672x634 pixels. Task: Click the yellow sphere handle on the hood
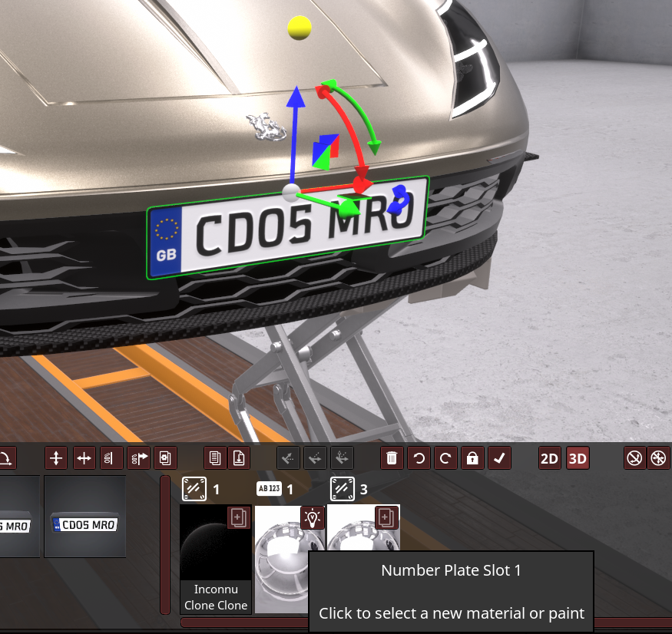point(300,28)
